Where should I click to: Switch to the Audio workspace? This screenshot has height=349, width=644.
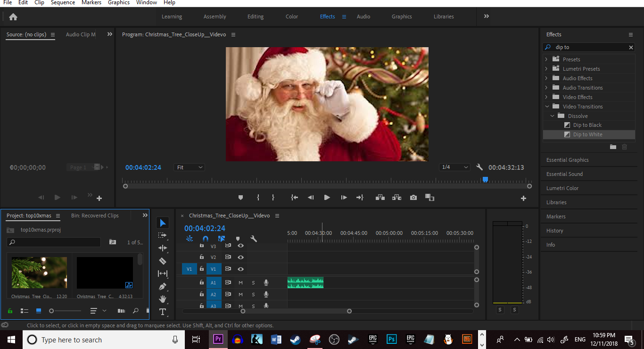click(363, 17)
